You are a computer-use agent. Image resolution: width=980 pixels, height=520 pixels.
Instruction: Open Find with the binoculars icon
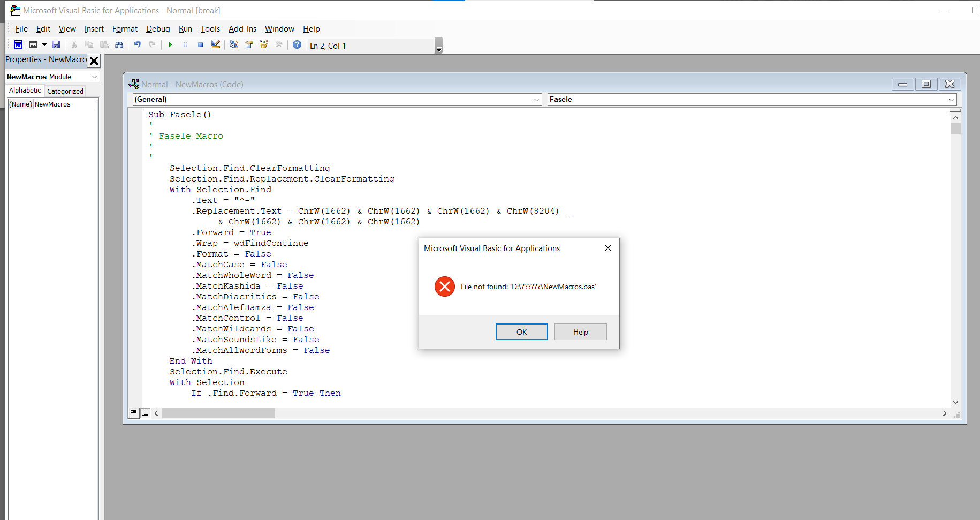click(119, 45)
